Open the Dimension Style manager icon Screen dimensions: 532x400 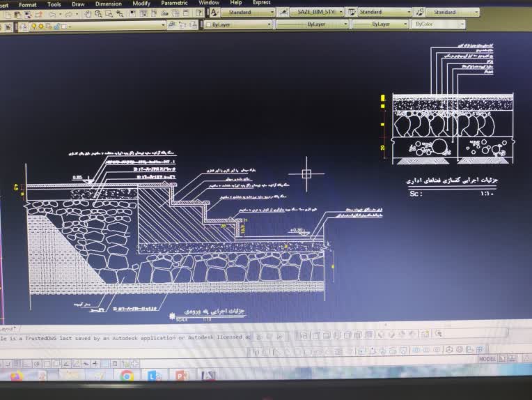click(283, 13)
